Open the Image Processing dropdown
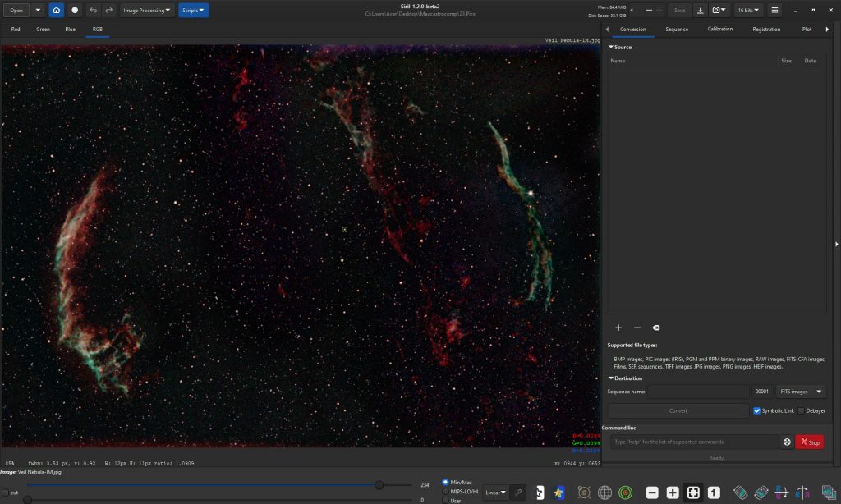Viewport: 841px width, 504px height. [x=146, y=10]
